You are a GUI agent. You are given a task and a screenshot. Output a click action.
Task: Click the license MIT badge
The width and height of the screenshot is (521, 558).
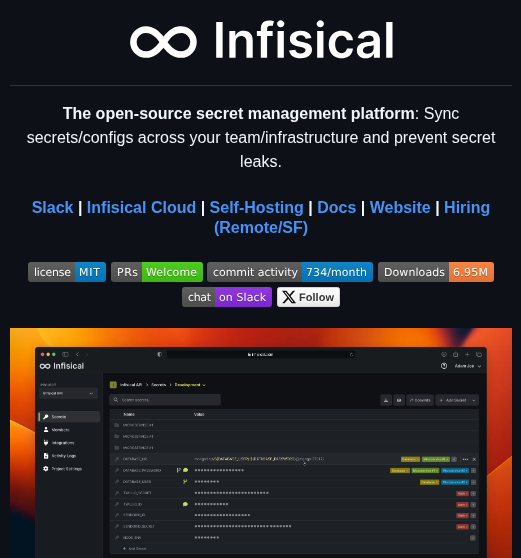(67, 272)
